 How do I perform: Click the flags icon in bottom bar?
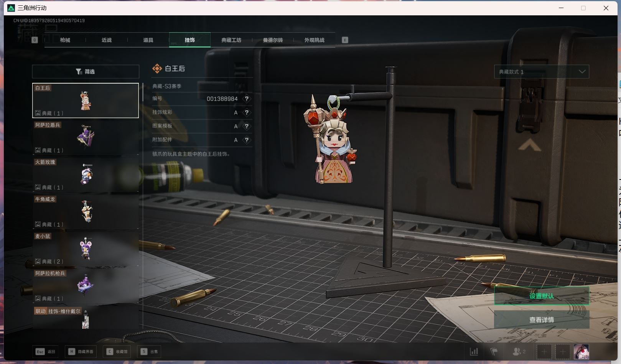click(x=494, y=351)
